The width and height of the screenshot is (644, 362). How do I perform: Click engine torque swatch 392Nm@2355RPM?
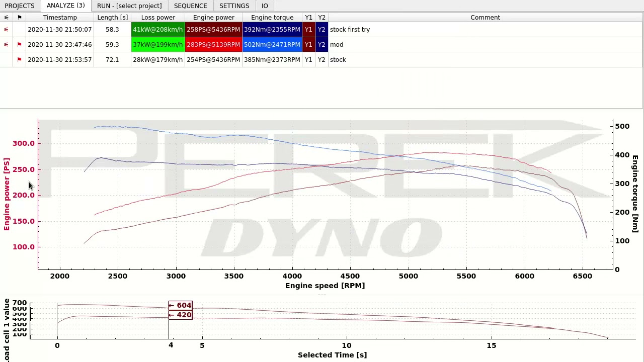click(272, 29)
